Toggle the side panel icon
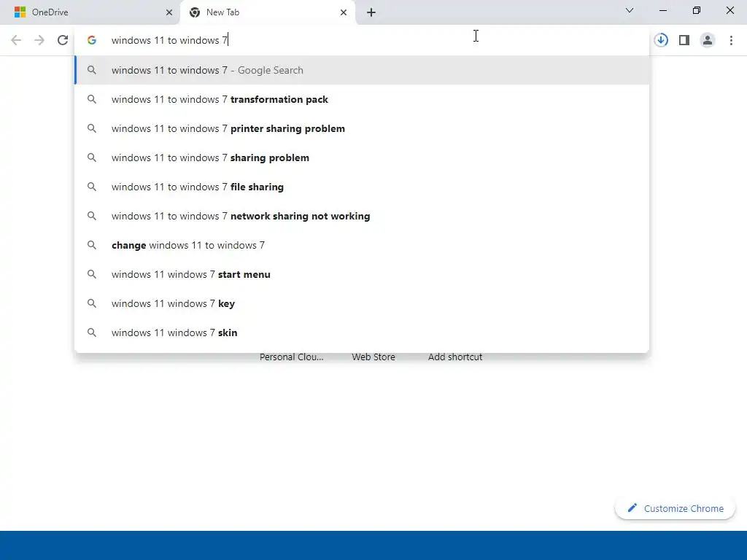 [684, 40]
